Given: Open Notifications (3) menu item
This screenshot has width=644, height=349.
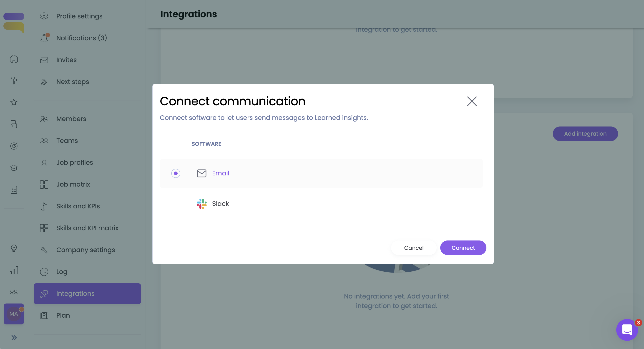Looking at the screenshot, I should tap(81, 38).
